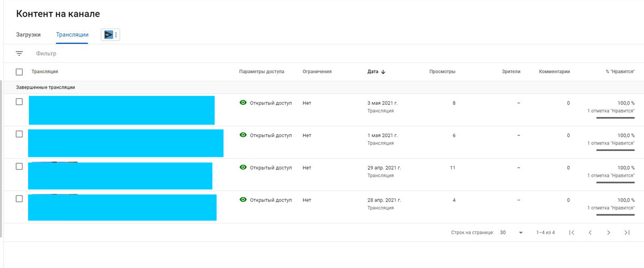Switch to the Трансляции tab
Viewport: 644px width, 268px height.
72,35
